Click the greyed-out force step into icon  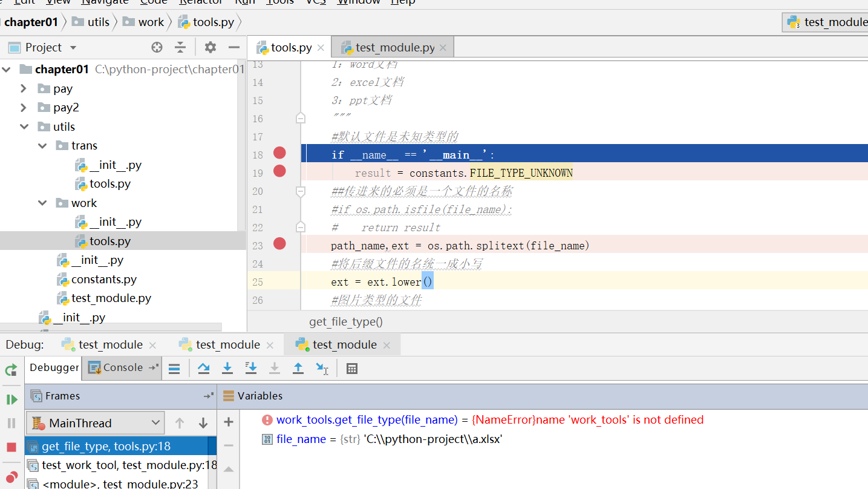click(x=275, y=368)
